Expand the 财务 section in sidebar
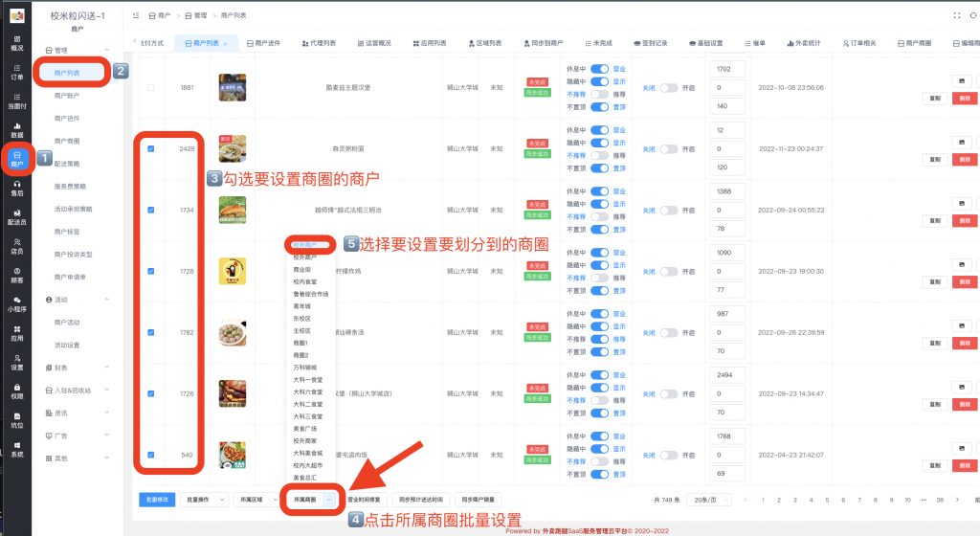Image resolution: width=980 pixels, height=536 pixels. [107, 368]
